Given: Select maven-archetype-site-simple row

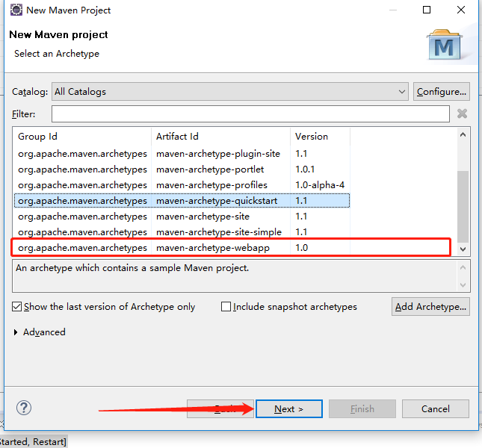Looking at the screenshot, I should [182, 231].
